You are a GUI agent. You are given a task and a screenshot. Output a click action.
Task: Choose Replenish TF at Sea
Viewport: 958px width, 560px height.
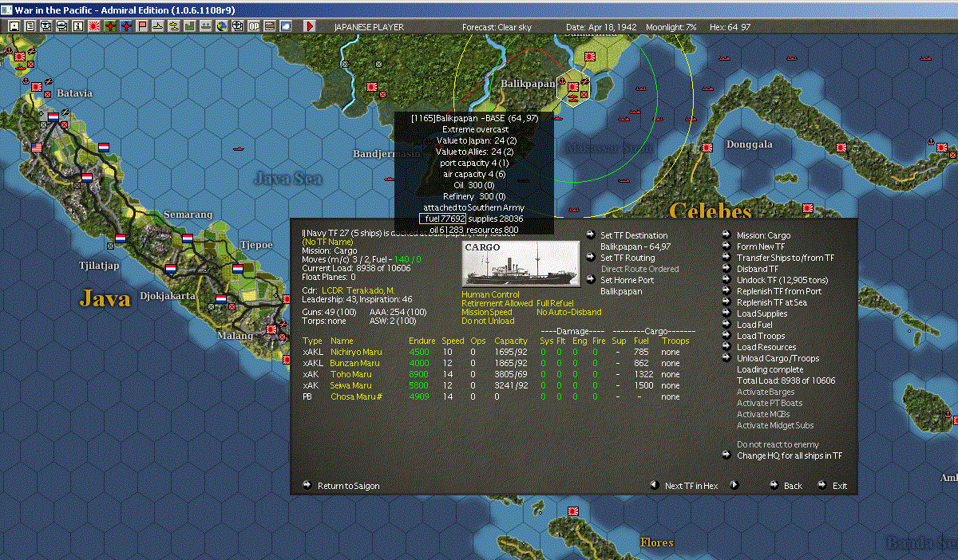coord(772,302)
